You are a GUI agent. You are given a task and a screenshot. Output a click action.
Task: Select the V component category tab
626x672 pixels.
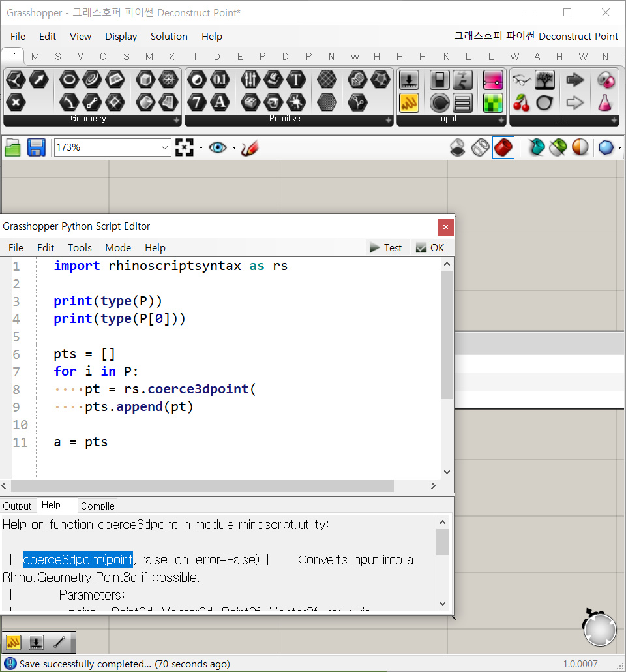(x=81, y=57)
